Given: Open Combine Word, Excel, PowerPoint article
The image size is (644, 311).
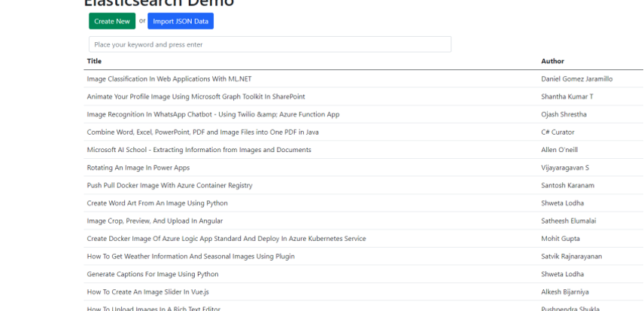Looking at the screenshot, I should (x=202, y=132).
